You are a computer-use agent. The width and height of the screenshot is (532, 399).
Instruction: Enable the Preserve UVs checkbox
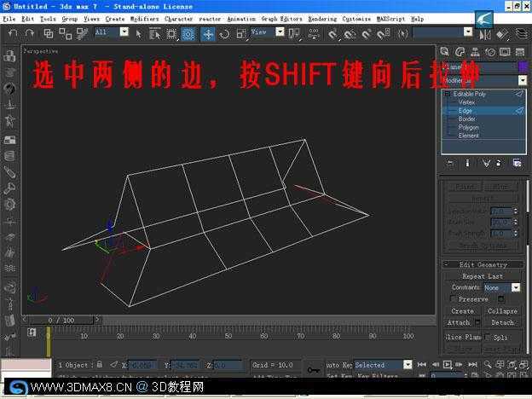coord(453,299)
